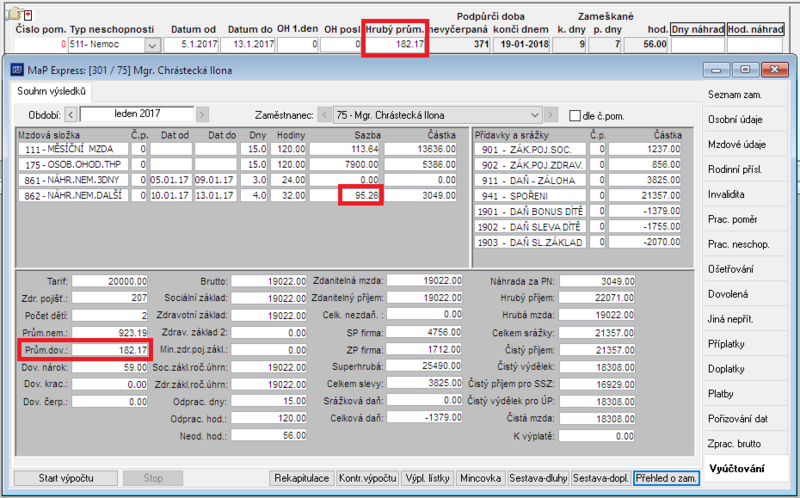Click the Hod. náhrad column header

755,30
